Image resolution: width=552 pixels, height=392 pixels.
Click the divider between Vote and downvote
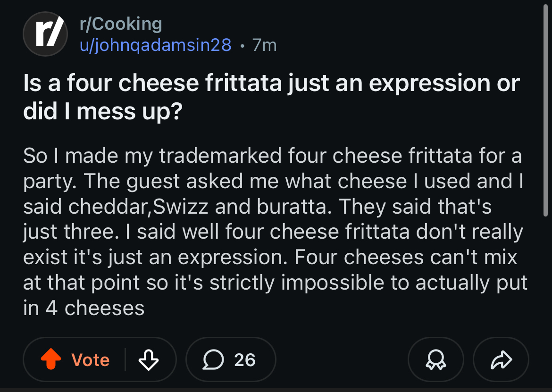125,360
